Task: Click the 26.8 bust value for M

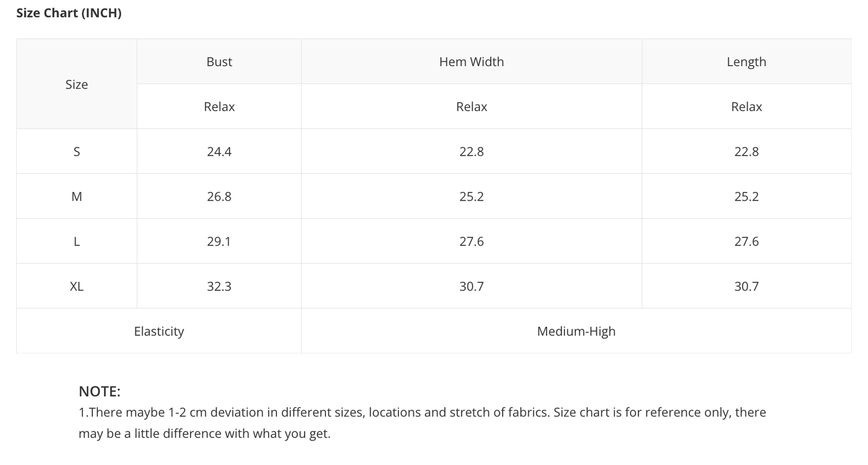Action: coord(219,196)
